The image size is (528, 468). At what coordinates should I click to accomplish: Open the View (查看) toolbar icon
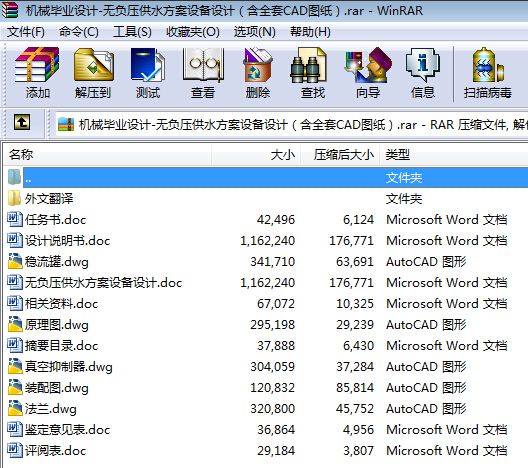pos(203,65)
